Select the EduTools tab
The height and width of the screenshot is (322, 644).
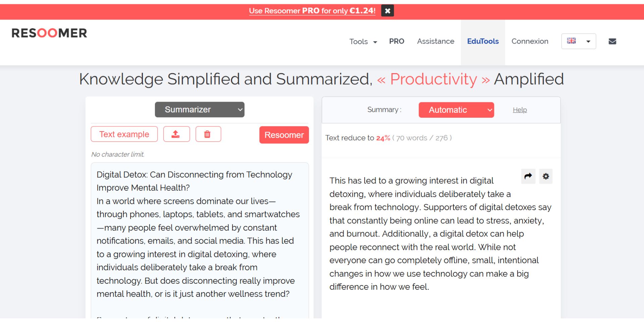click(x=483, y=41)
